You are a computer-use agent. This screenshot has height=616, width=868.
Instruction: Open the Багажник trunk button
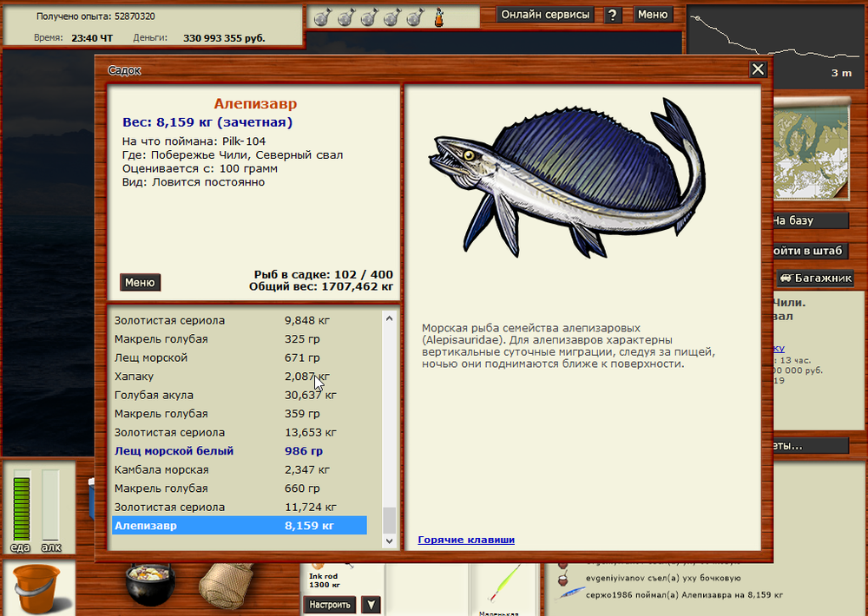[815, 279]
